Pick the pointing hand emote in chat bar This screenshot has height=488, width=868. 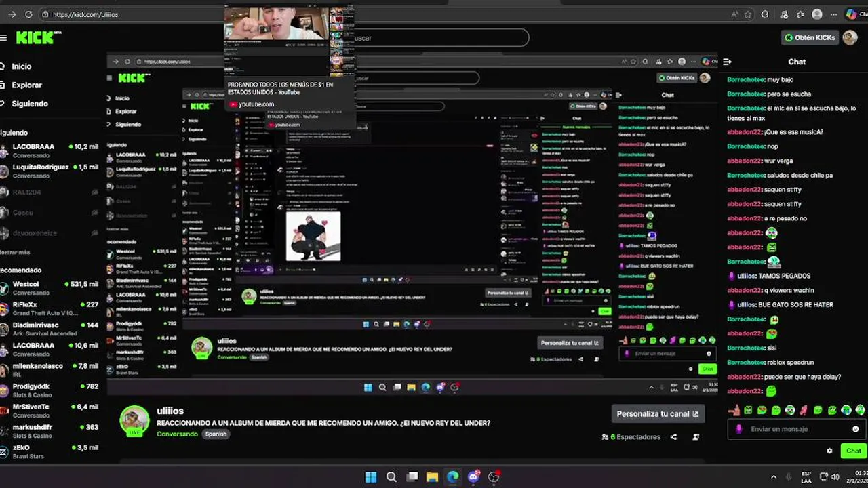tap(734, 410)
